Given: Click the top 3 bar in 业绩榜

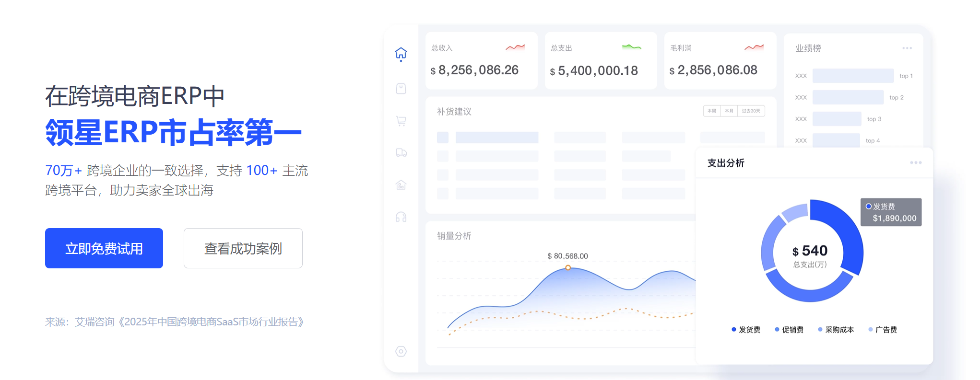Looking at the screenshot, I should tap(837, 119).
